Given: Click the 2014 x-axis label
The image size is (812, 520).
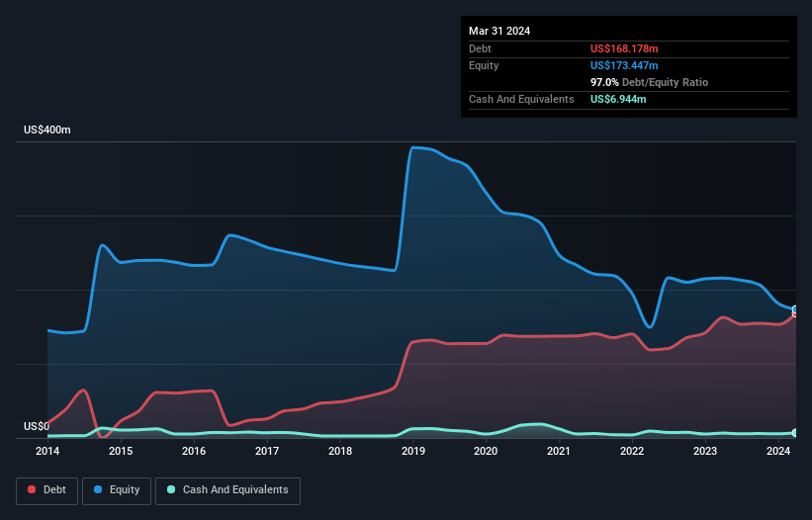Looking at the screenshot, I should [47, 451].
